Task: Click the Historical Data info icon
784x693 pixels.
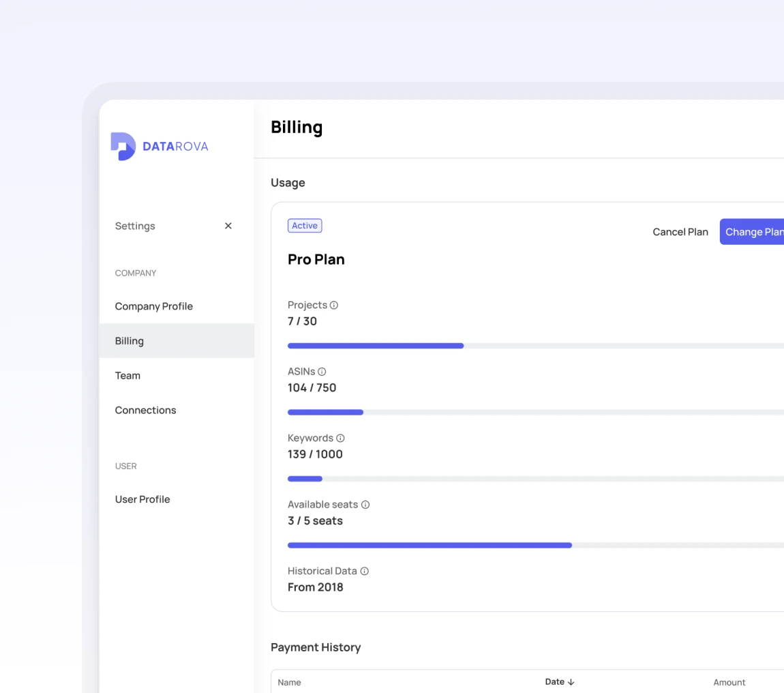Action: [365, 572]
